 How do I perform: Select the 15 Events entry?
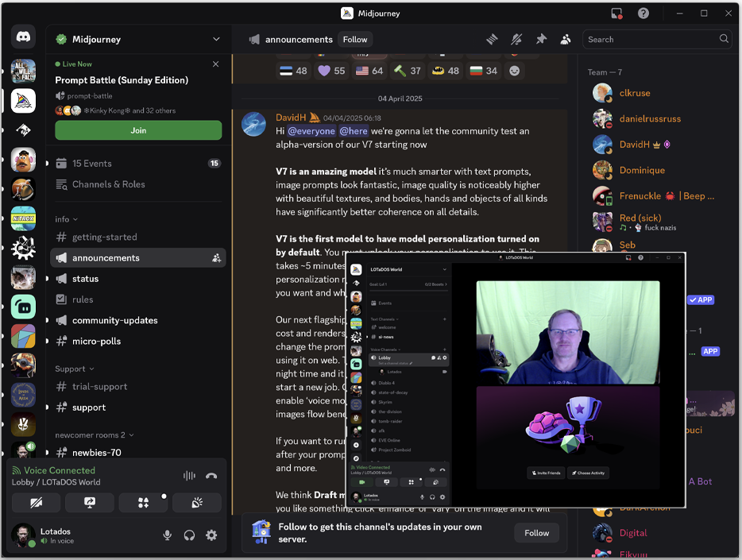pos(92,164)
